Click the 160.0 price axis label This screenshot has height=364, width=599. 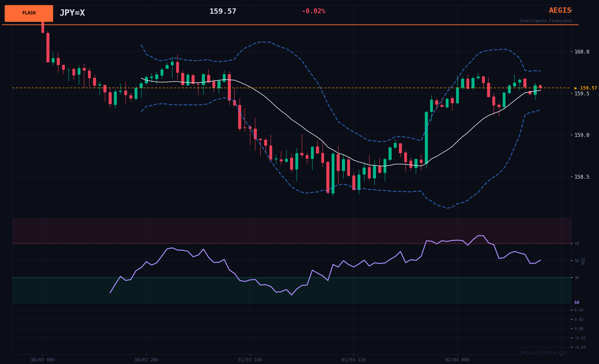pyautogui.click(x=581, y=52)
